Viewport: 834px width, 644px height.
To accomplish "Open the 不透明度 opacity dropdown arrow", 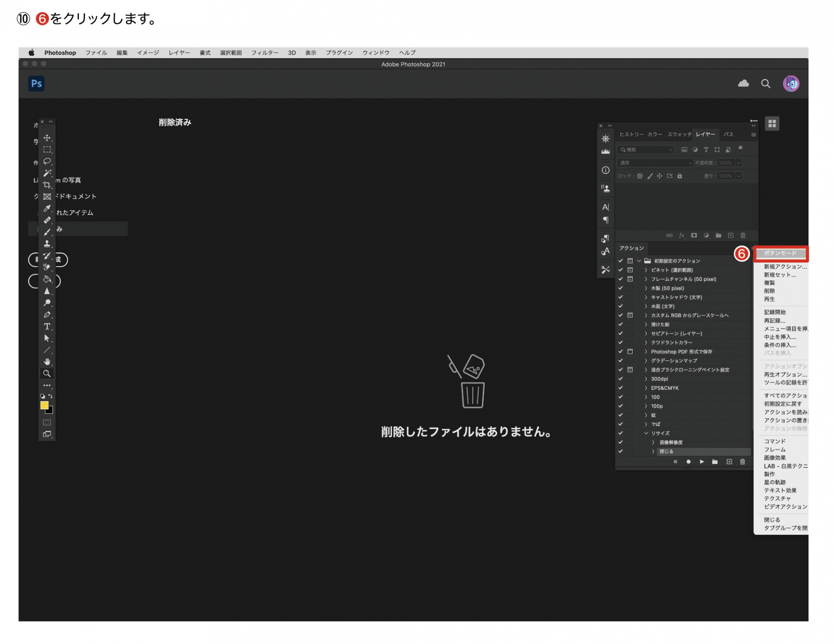I will click(x=739, y=163).
